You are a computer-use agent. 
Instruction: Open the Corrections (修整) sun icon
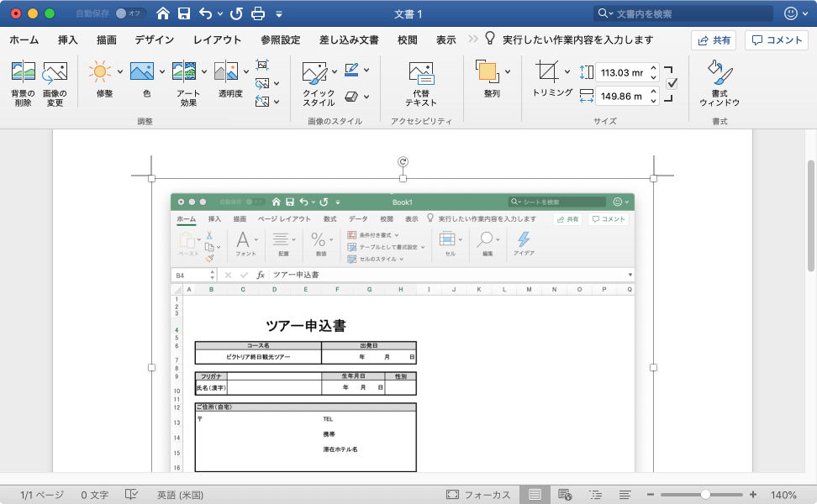(x=99, y=71)
